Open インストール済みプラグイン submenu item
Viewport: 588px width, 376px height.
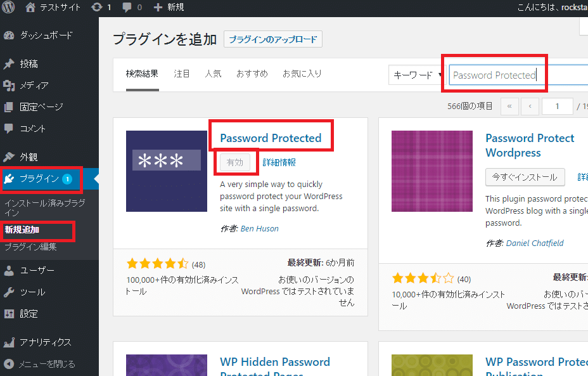[45, 208]
